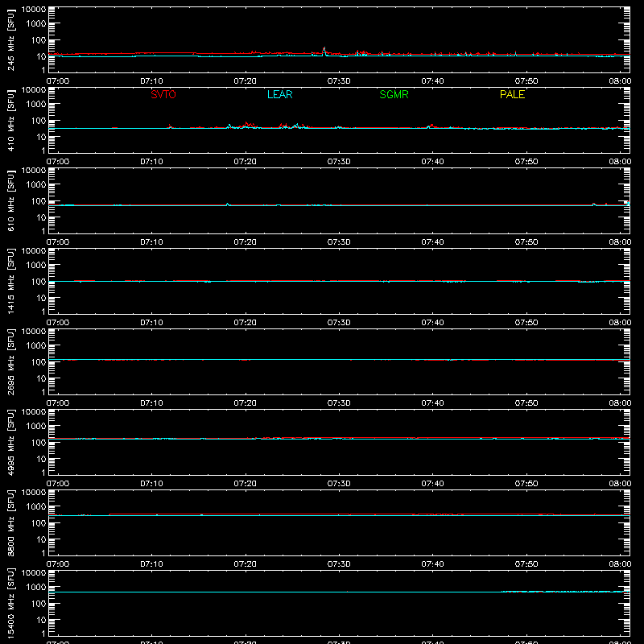Click the yellow PALE station legend label
This screenshot has width=644, height=644.
512,94
